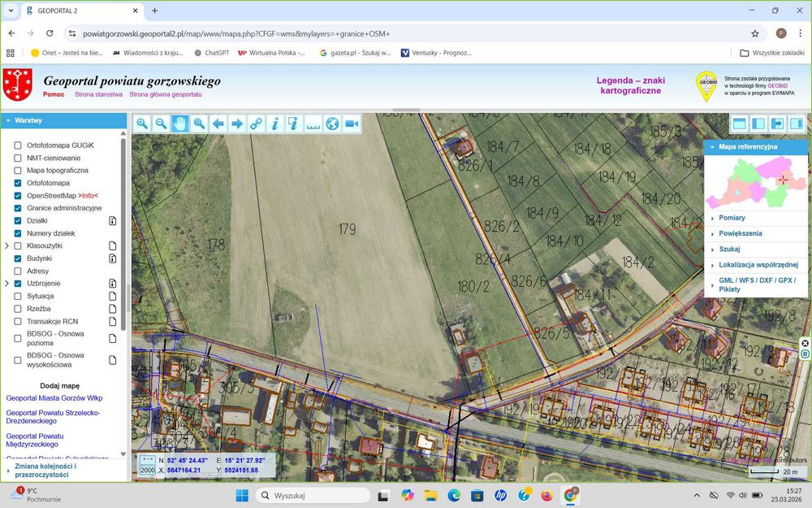The height and width of the screenshot is (508, 812).
Task: Click the panel arrow layout icon
Action: coord(777,124)
